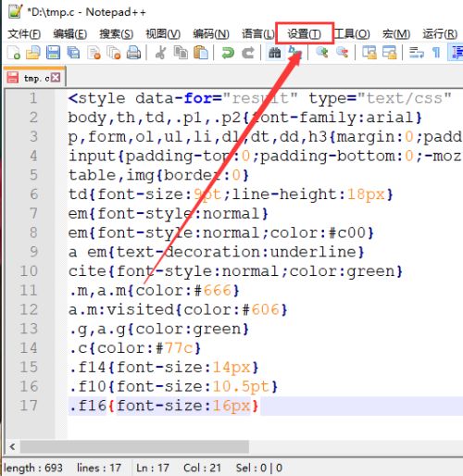Toggle show all characters pilcrow icon
Image resolution: width=463 pixels, height=476 pixels.
436,53
